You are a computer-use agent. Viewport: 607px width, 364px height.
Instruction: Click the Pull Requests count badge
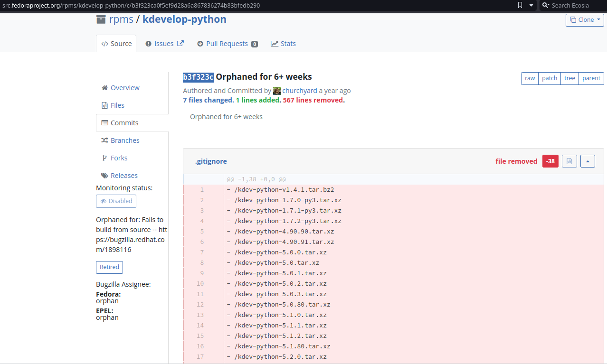tap(255, 44)
